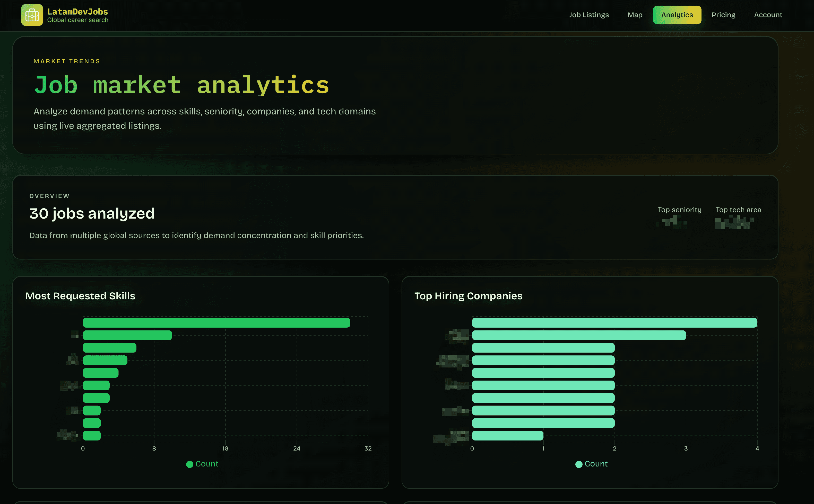Click the shortest bar in Top Hiring Companies
This screenshot has width=814, height=504.
click(507, 435)
